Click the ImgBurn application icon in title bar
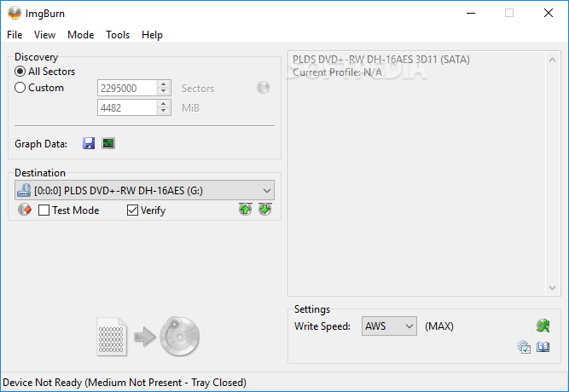The height and width of the screenshot is (392, 569). coord(15,13)
